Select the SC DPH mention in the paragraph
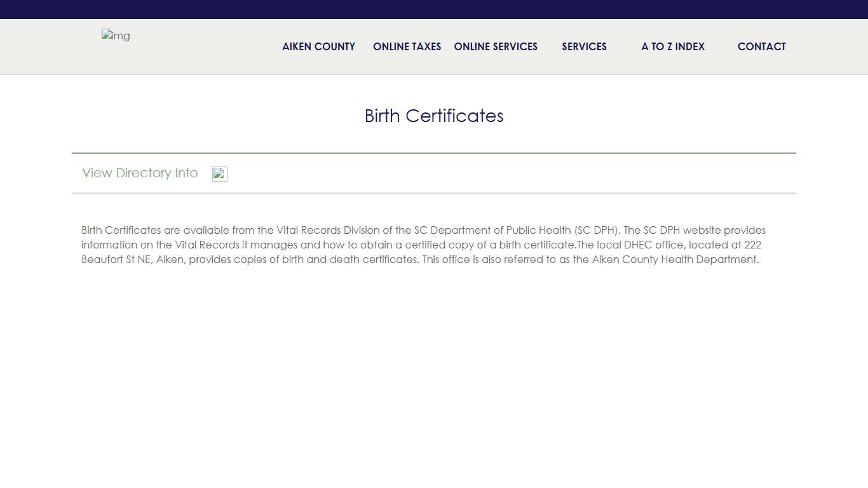This screenshot has height=488, width=868. click(x=597, y=230)
